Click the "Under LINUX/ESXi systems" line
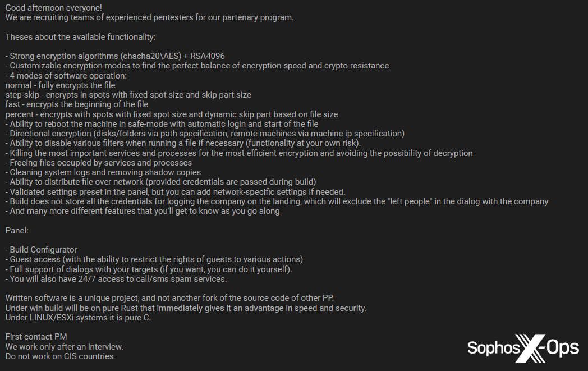The width and height of the screenshot is (588, 371). click(x=78, y=318)
